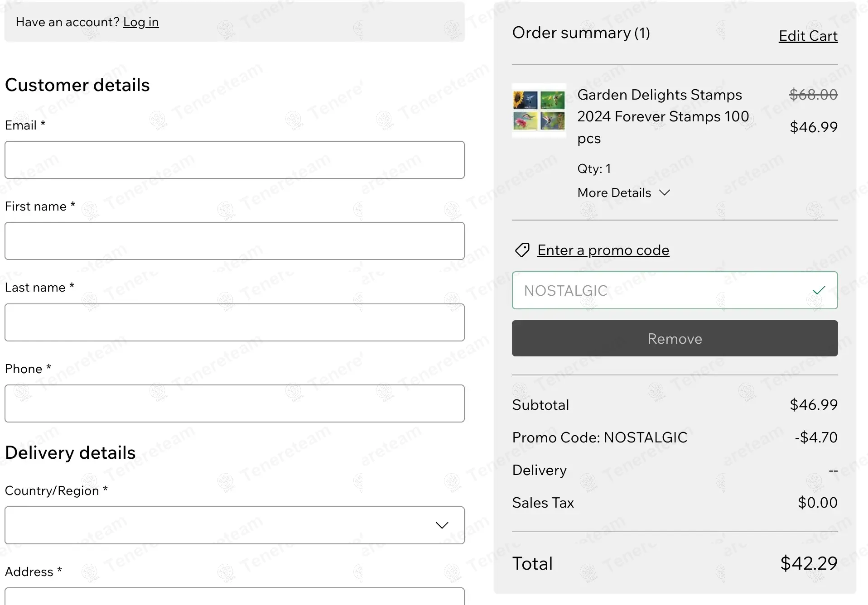The image size is (868, 605).
Task: Focus the Email input field
Action: coord(234,160)
